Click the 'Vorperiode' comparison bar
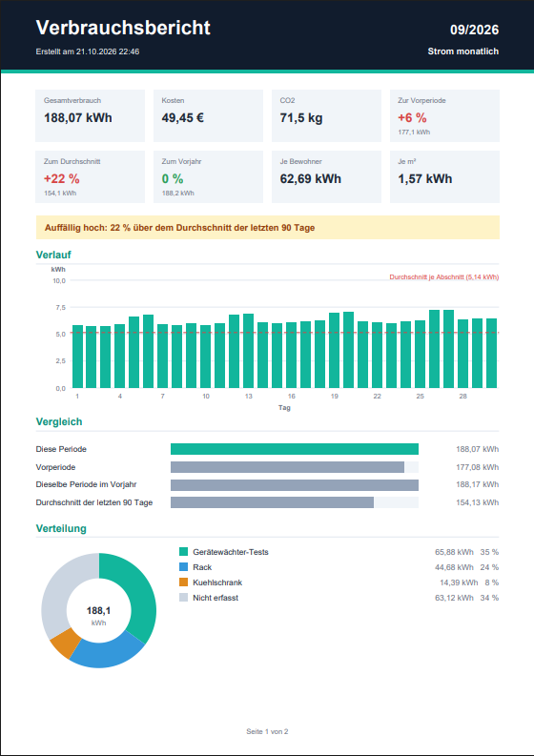 pos(287,467)
